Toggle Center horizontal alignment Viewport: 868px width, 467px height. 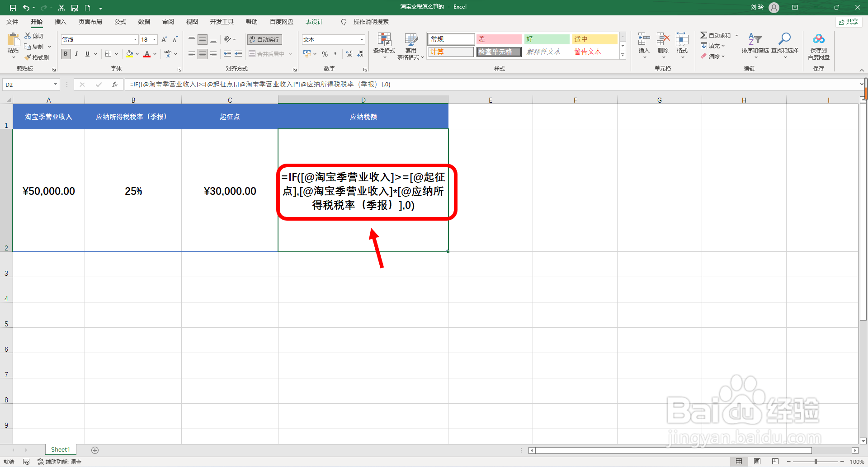203,54
